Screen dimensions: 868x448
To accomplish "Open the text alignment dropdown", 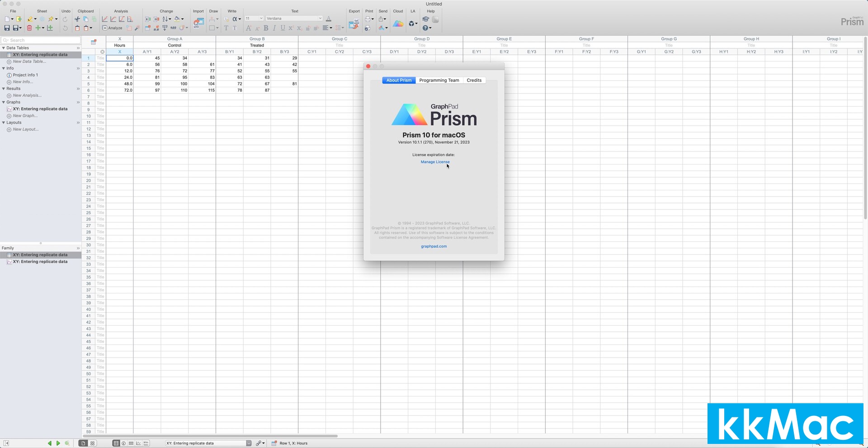I will tap(327, 28).
